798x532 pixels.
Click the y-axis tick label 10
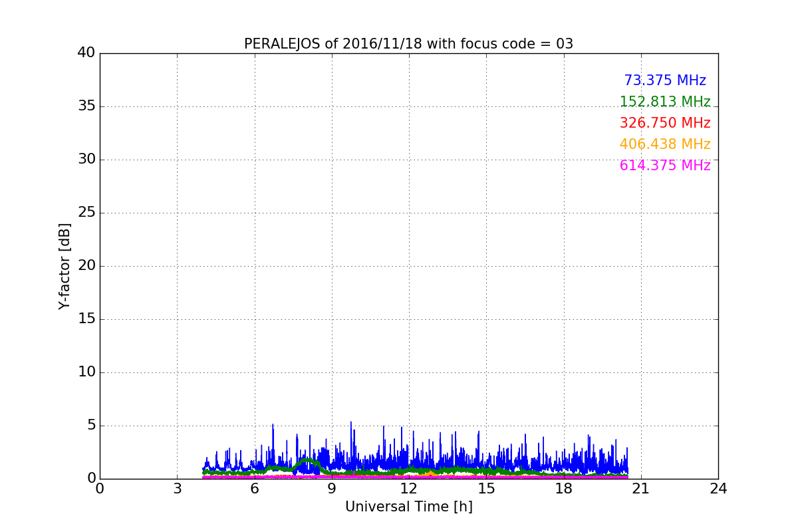pyautogui.click(x=86, y=372)
